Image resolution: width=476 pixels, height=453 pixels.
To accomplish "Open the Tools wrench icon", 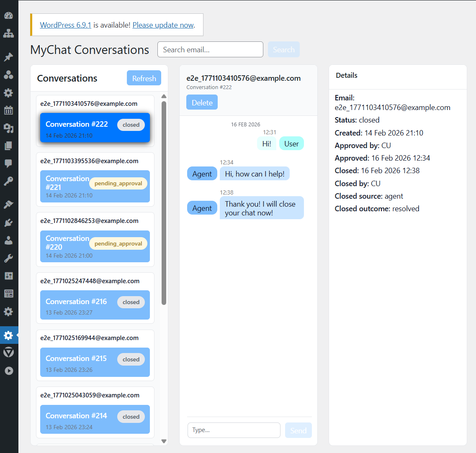I will point(9,258).
